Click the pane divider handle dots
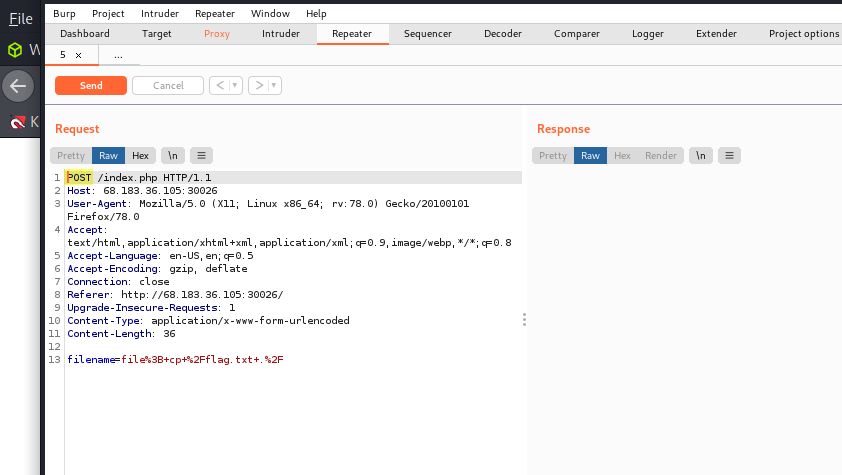 (x=524, y=320)
